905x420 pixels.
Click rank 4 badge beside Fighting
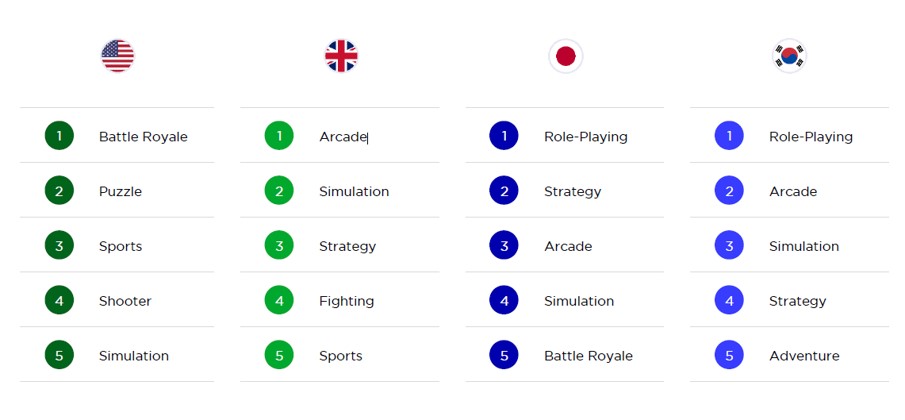click(x=279, y=301)
